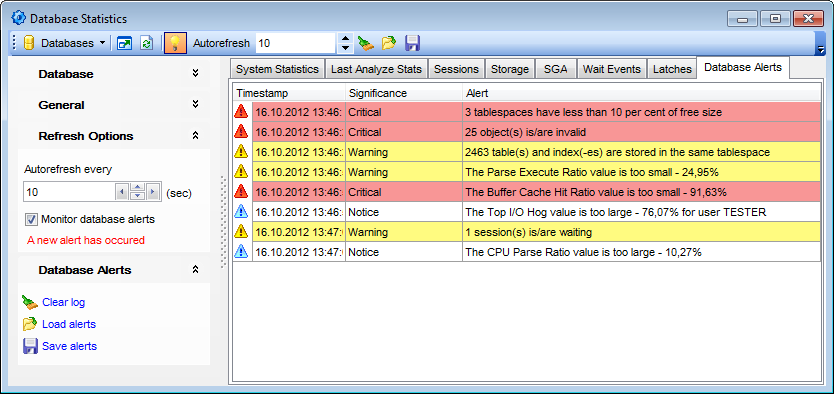Viewport: 834px width, 394px height.
Task: Collapse the Database Alerts sidebar section
Action: pos(196,270)
